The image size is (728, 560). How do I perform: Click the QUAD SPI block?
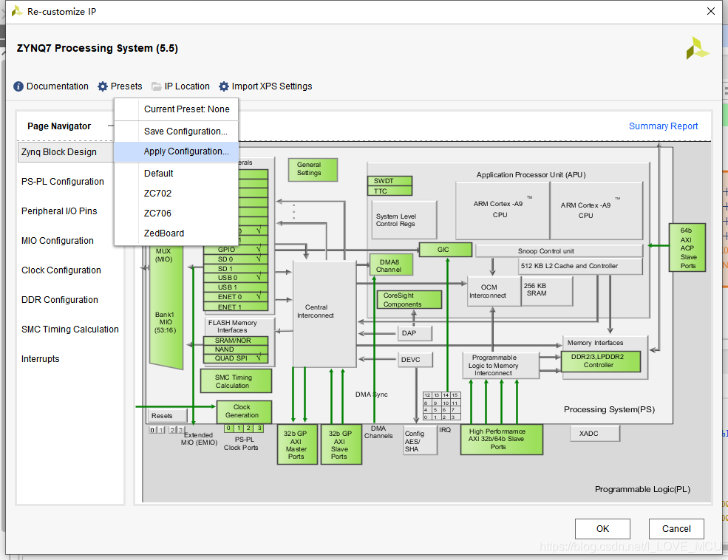tap(235, 358)
